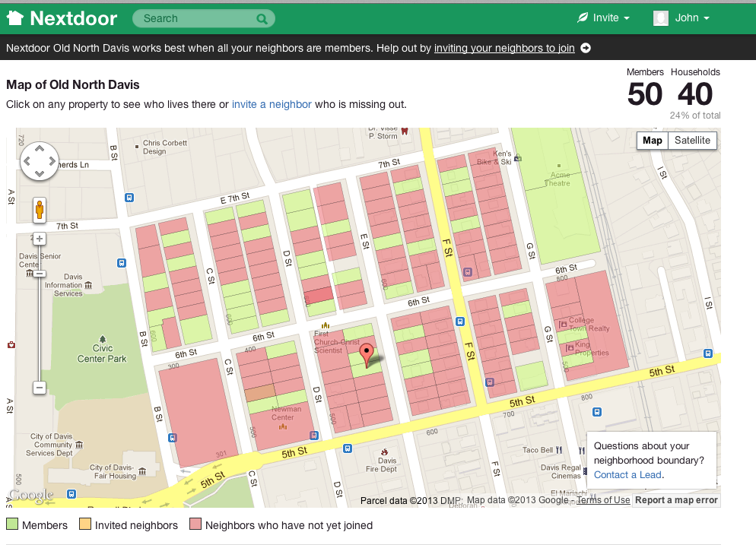Click the orange Street View pegman

(x=40, y=210)
